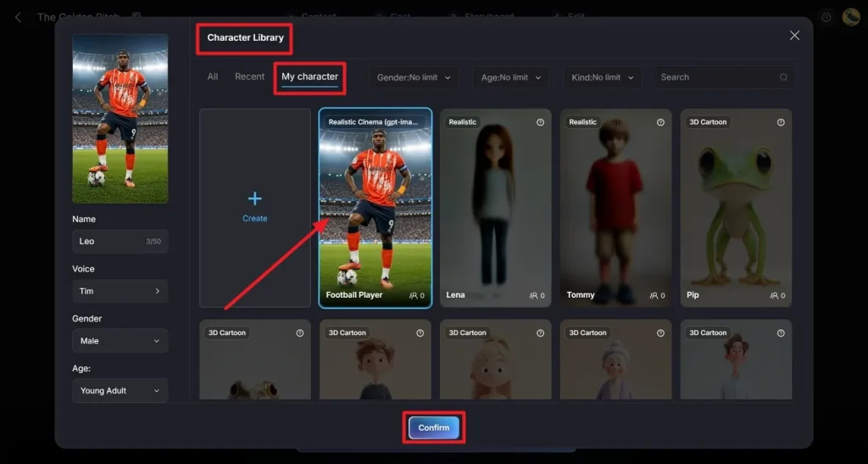Viewport: 868px width, 464px height.
Task: Click the Leo character preview image
Action: (120, 119)
